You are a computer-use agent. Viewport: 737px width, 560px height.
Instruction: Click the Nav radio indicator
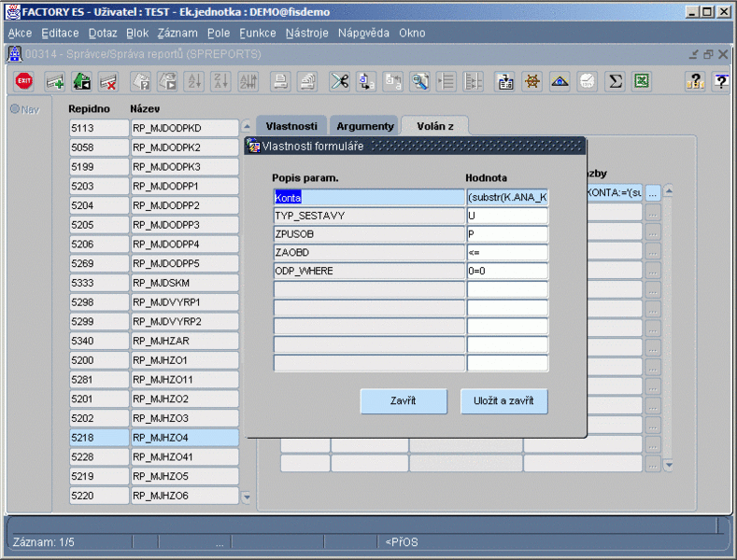[15, 109]
